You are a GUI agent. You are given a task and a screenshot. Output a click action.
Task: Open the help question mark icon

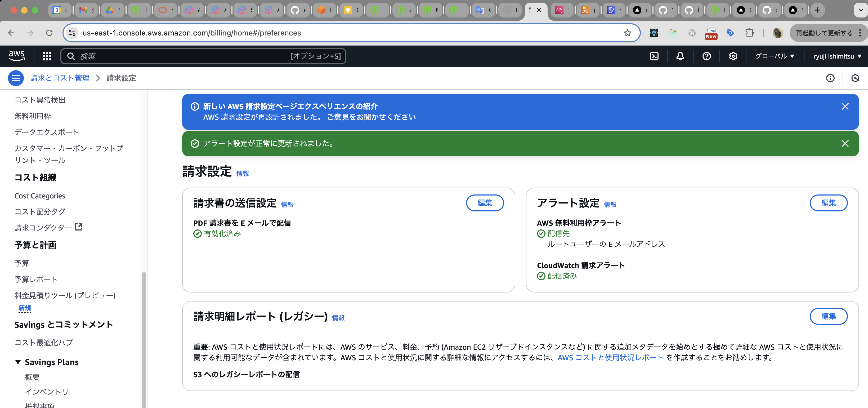706,56
